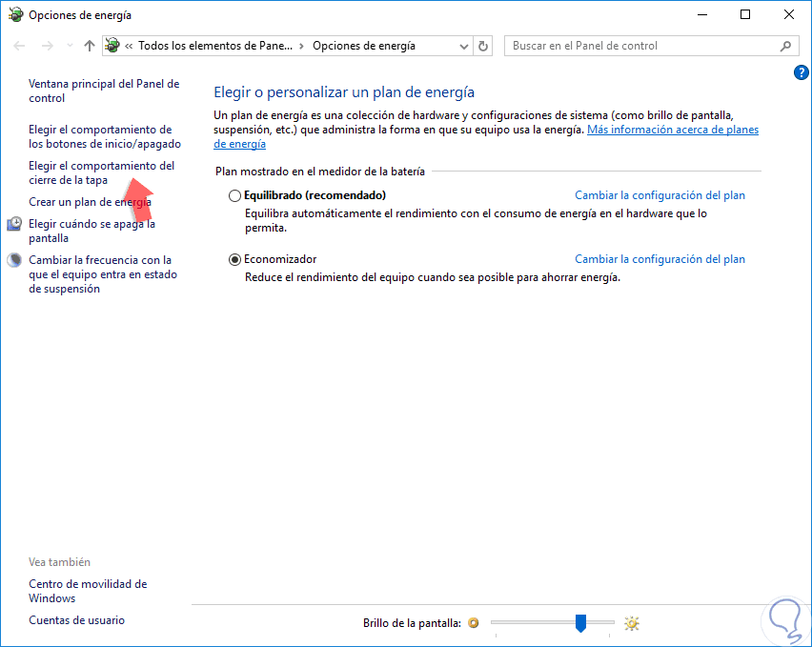Click the shield icon beside Elegir cuándo se apaga

[14, 224]
